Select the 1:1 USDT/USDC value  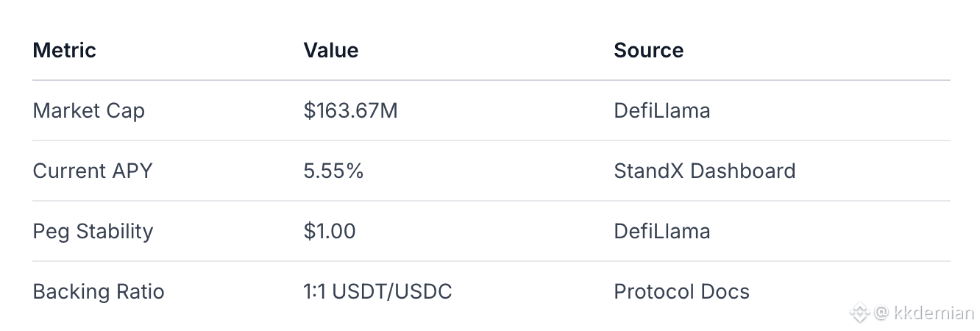(377, 292)
